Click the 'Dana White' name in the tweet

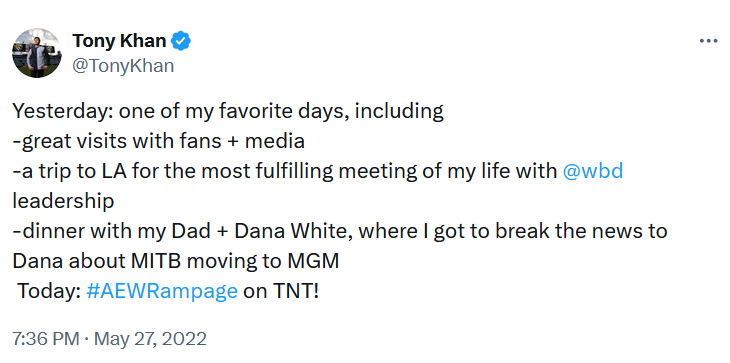point(292,231)
